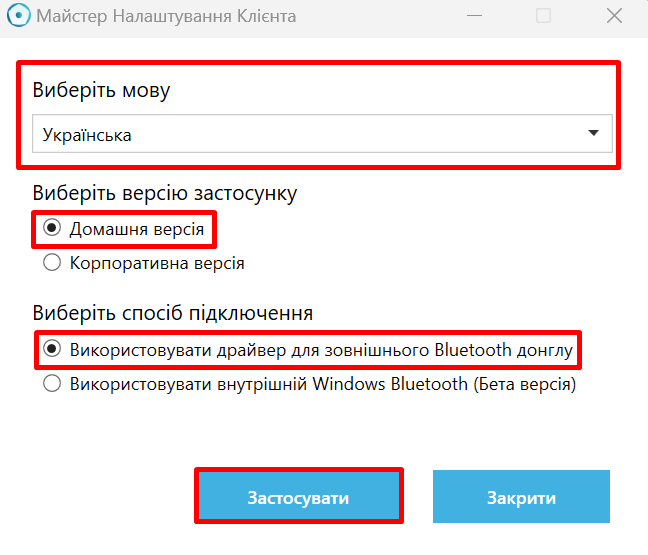This screenshot has width=648, height=555.
Task: Click the Виберіть мову label
Action: [x=101, y=91]
